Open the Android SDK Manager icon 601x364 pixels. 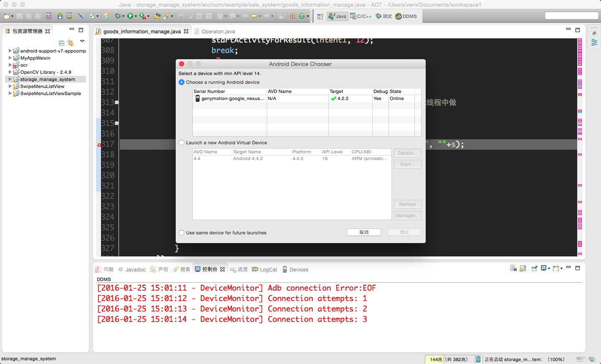coord(60,16)
